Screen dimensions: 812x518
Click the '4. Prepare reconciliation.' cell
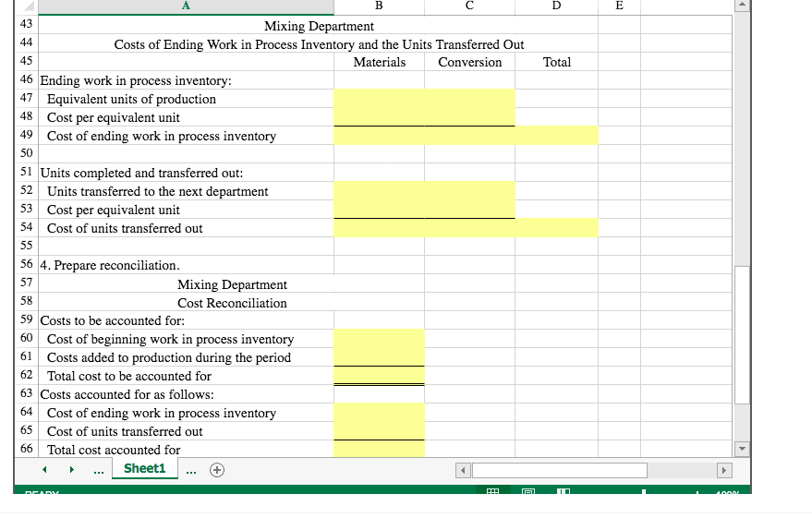(x=186, y=265)
